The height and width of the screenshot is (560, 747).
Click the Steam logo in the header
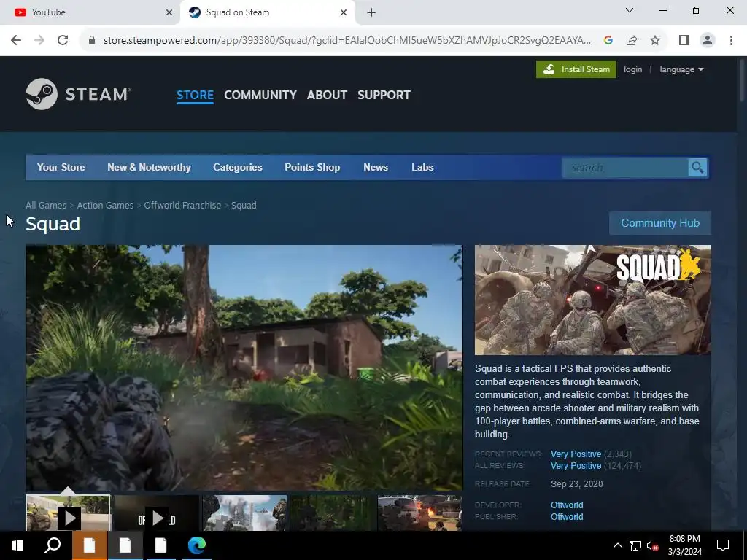(x=79, y=94)
